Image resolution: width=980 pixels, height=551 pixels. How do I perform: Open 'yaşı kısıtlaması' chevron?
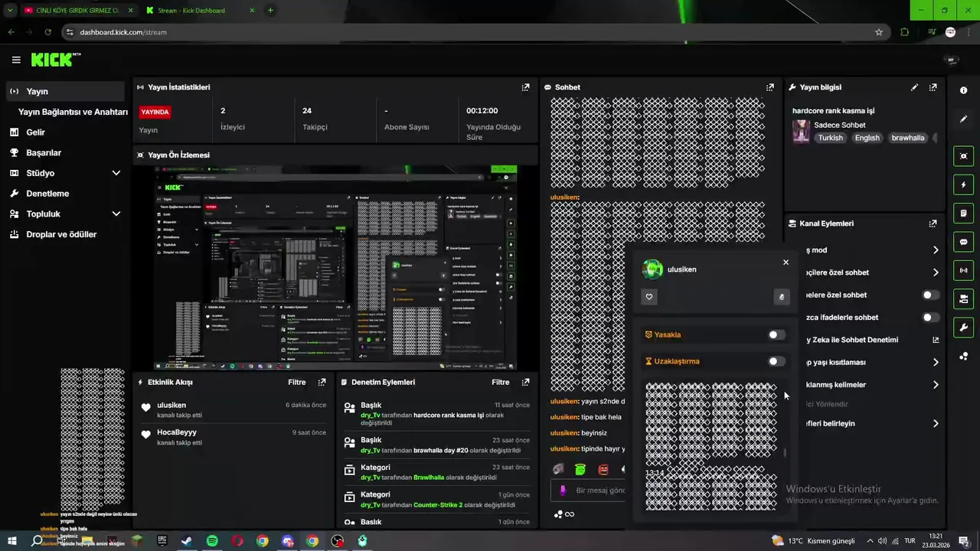(x=936, y=362)
